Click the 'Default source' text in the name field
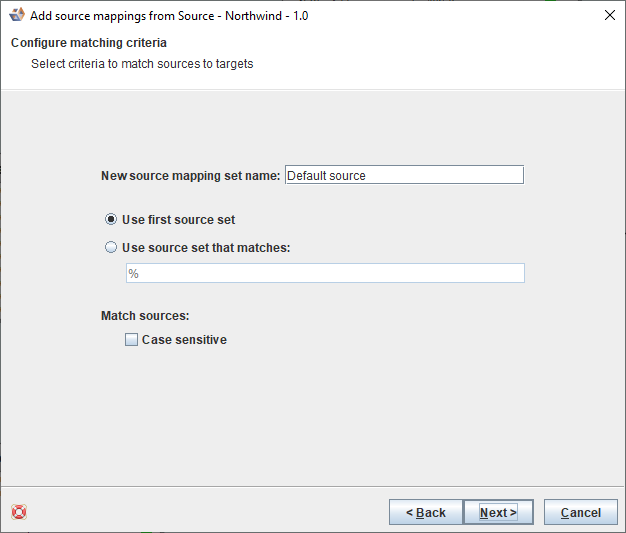The image size is (626, 533). [326, 175]
